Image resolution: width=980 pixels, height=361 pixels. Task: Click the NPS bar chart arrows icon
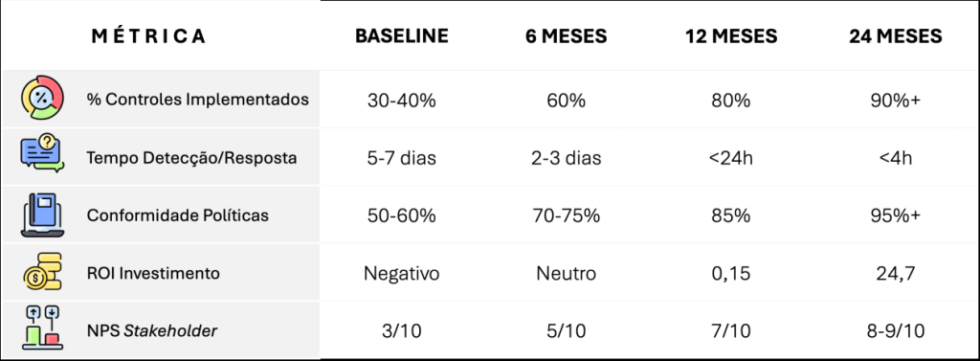pyautogui.click(x=42, y=327)
